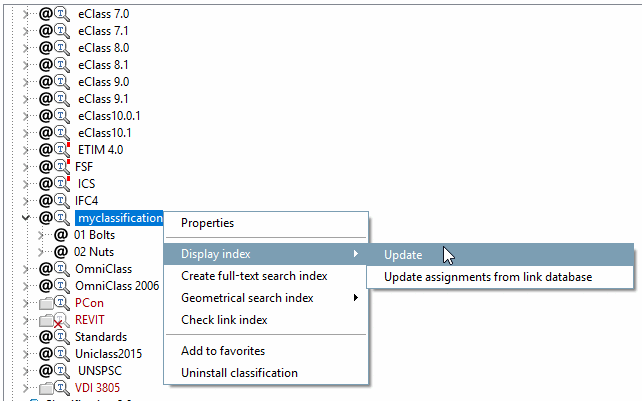Click the @ icon beside 01 Bolts

(x=61, y=235)
